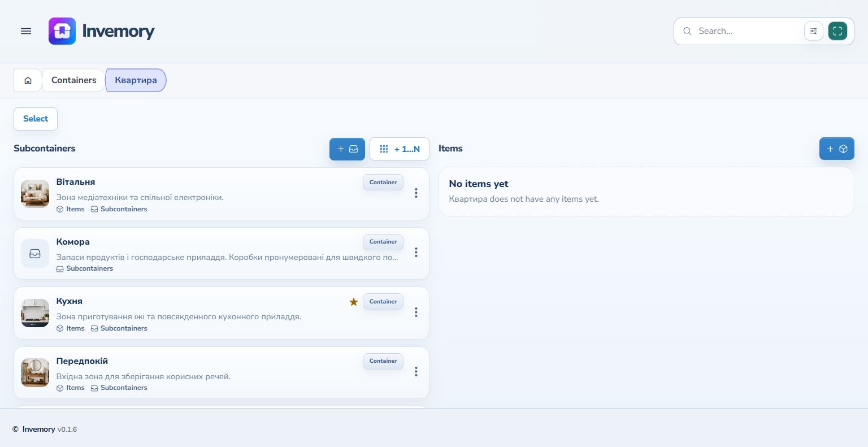Click the Вітальня living room thumbnail
868x447 pixels.
(35, 194)
